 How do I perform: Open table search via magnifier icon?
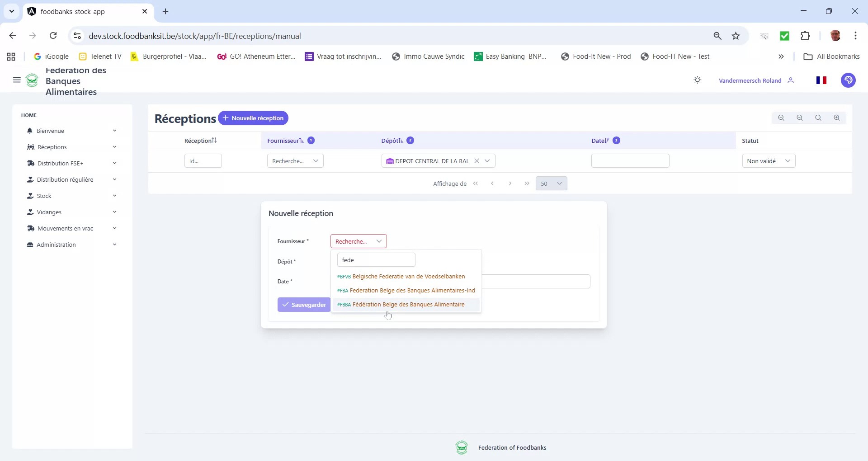[x=818, y=118]
